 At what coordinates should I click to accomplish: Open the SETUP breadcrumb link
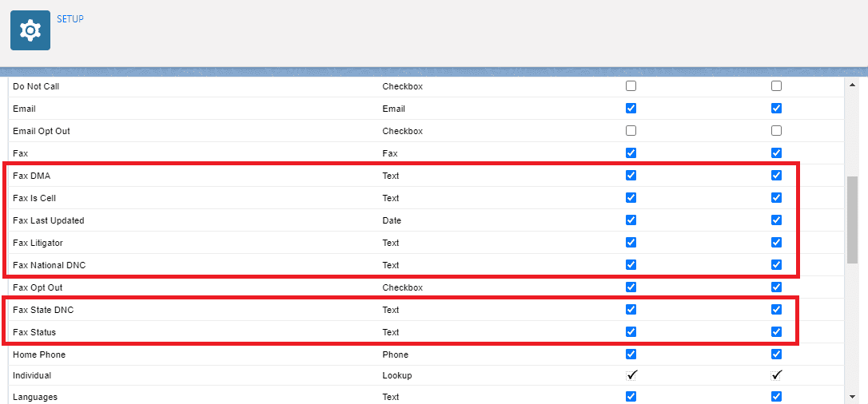[x=70, y=18]
